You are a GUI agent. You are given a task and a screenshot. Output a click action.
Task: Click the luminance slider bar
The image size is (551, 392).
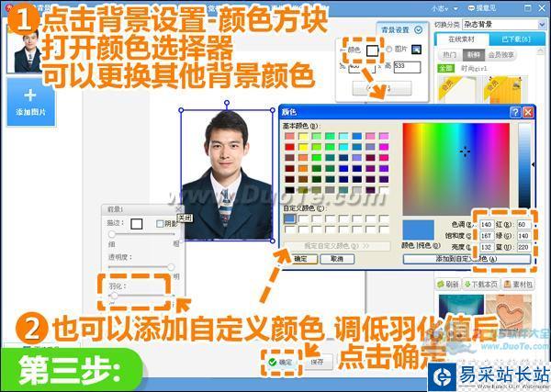pos(524,165)
